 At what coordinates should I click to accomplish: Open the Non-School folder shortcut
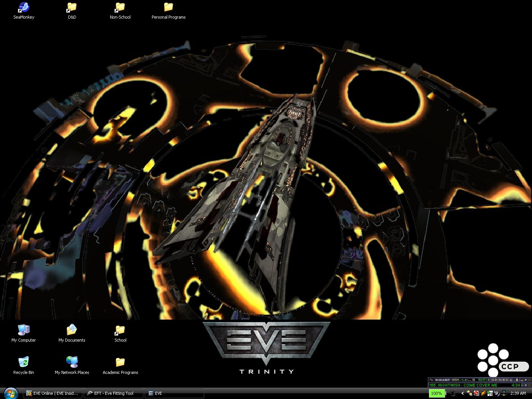[x=120, y=11]
